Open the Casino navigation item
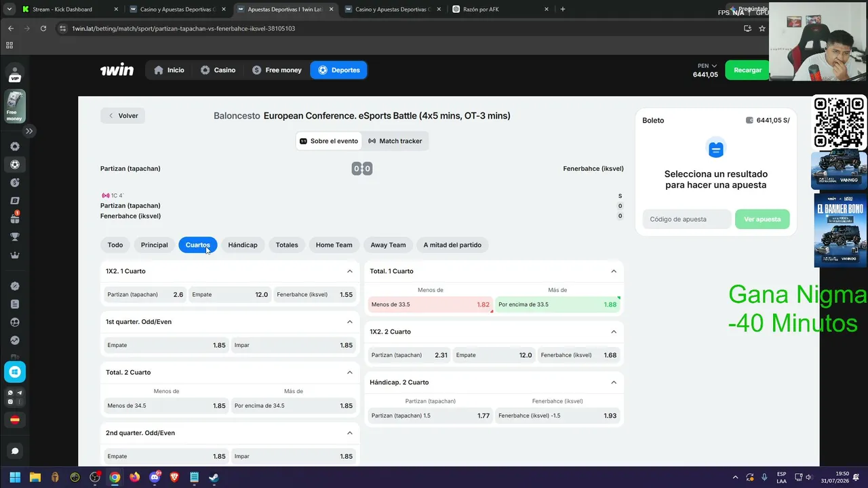 218,70
